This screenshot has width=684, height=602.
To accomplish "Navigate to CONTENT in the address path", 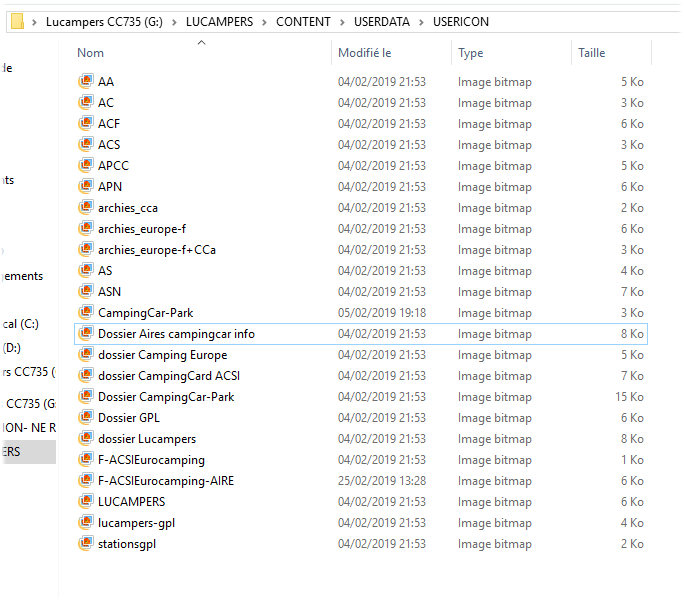I will pos(304,22).
